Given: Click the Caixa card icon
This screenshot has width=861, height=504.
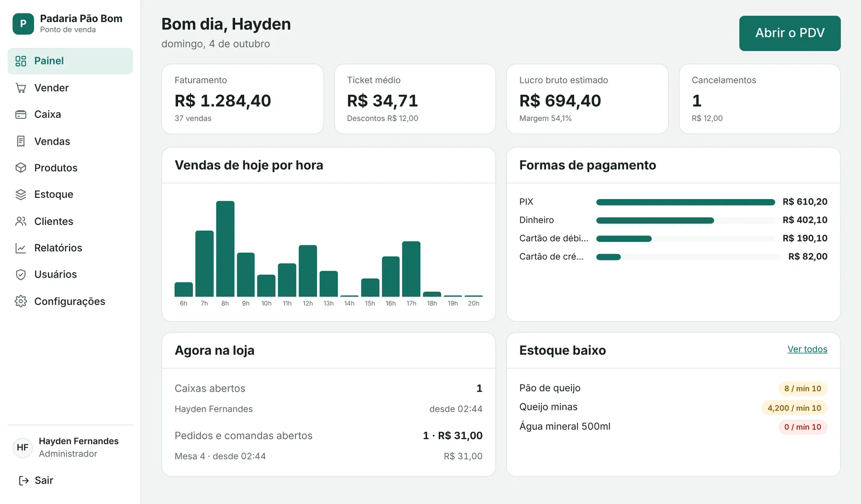Looking at the screenshot, I should 21,115.
